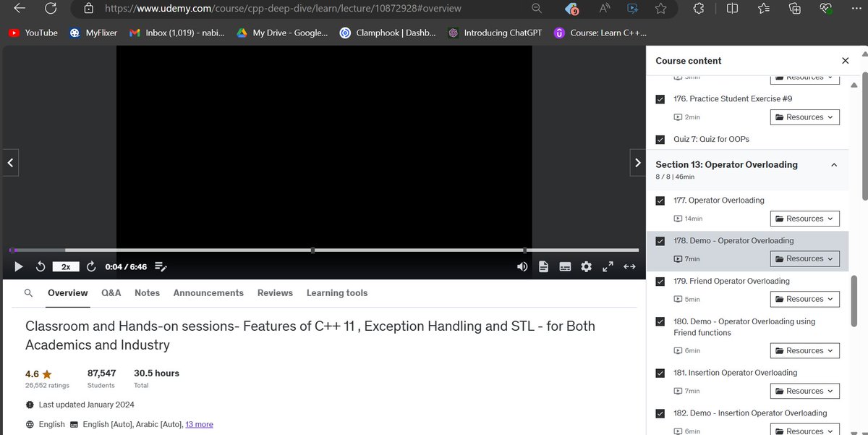Uncheck lecture 176 Practice Student Exercise
Screen dimensions: 868x435
tap(660, 99)
